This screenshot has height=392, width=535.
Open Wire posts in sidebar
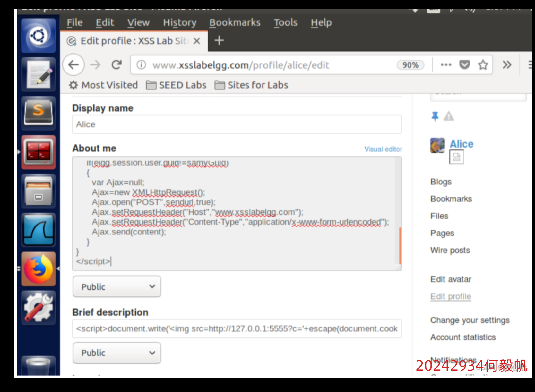(450, 250)
